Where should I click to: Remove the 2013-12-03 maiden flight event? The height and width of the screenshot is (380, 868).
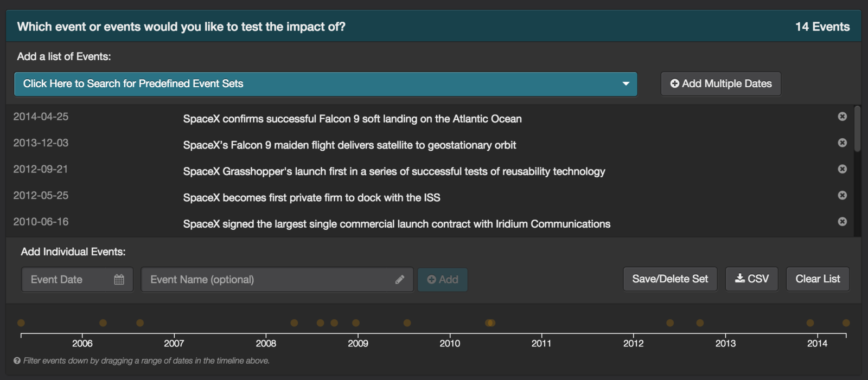[x=842, y=143]
